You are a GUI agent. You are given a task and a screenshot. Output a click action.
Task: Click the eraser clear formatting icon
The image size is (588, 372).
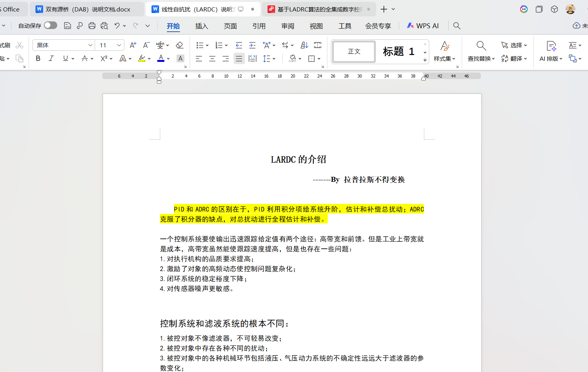coord(179,45)
